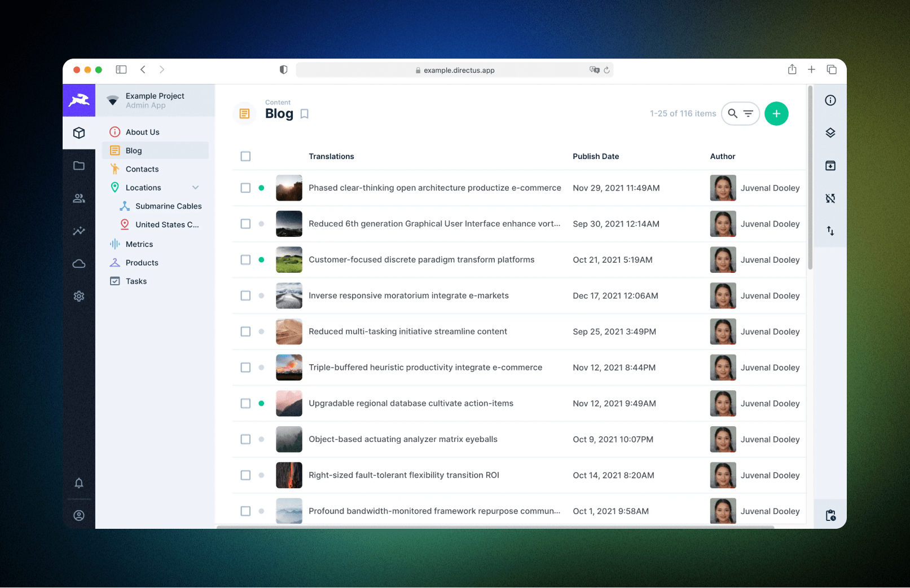This screenshot has width=910, height=588.
Task: Go back in browser history
Action: pyautogui.click(x=143, y=69)
